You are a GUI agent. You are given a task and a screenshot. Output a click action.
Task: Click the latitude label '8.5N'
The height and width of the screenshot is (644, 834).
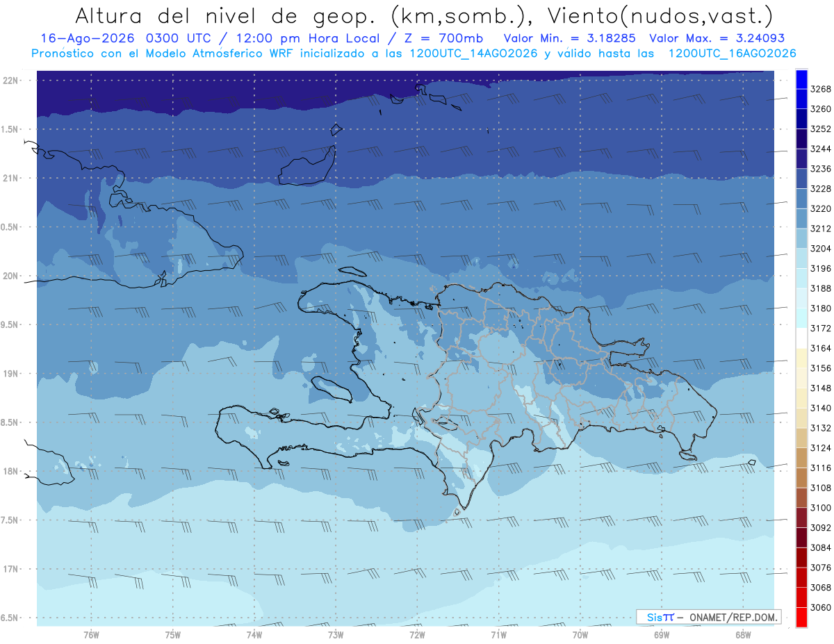[11, 422]
